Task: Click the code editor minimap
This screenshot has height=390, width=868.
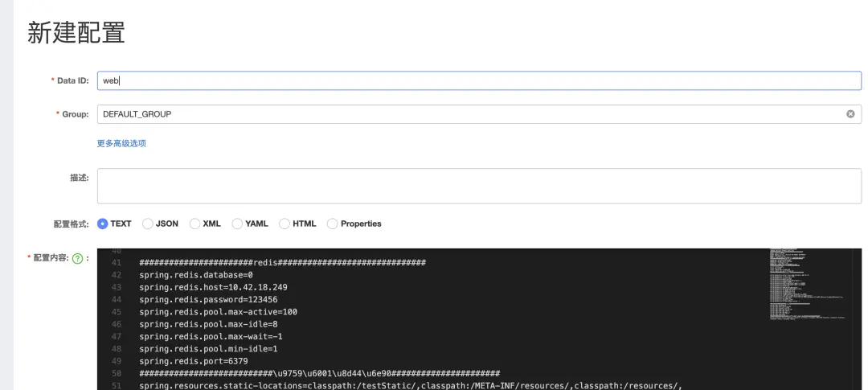Action: [x=807, y=285]
